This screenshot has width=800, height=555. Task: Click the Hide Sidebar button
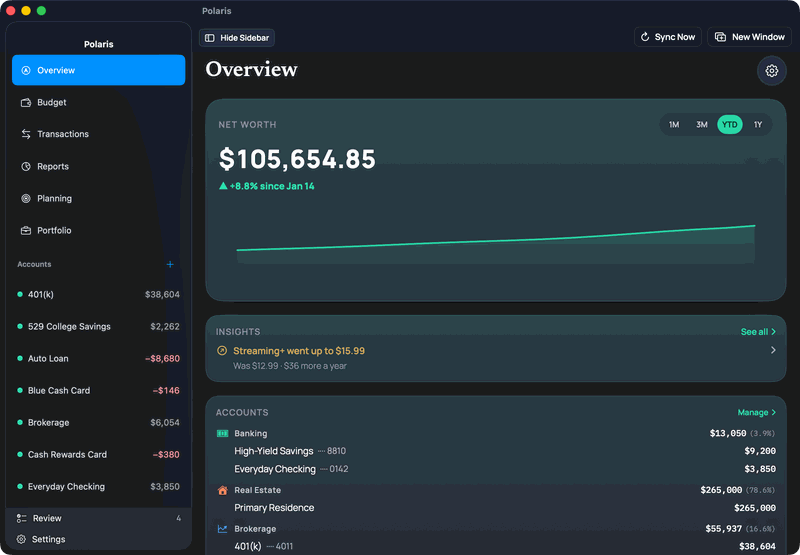[237, 38]
